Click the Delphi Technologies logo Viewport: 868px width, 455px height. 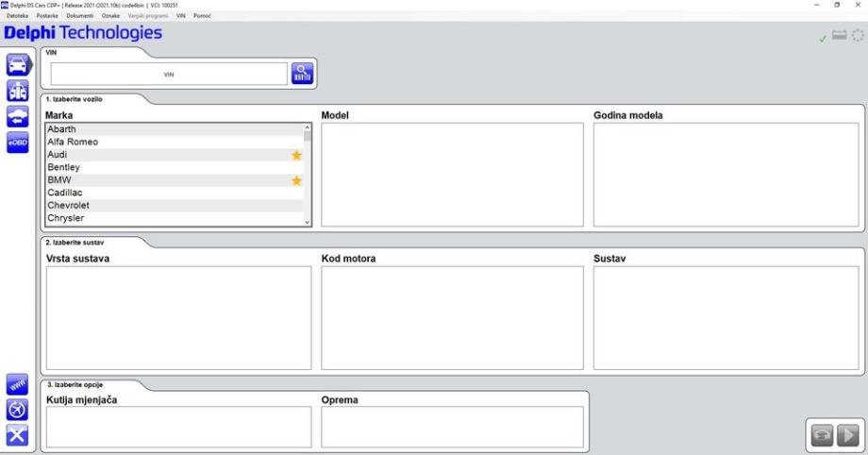click(x=83, y=33)
